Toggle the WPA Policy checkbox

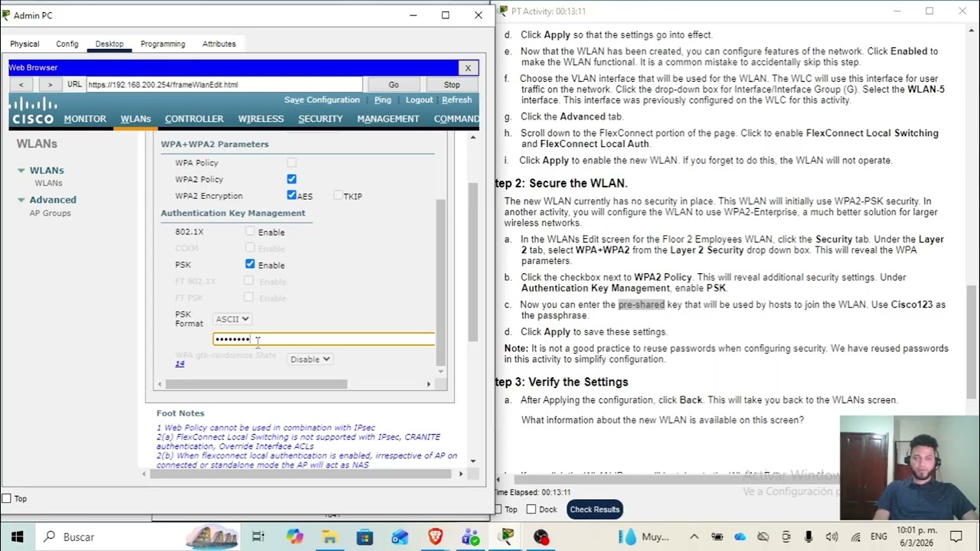(292, 162)
